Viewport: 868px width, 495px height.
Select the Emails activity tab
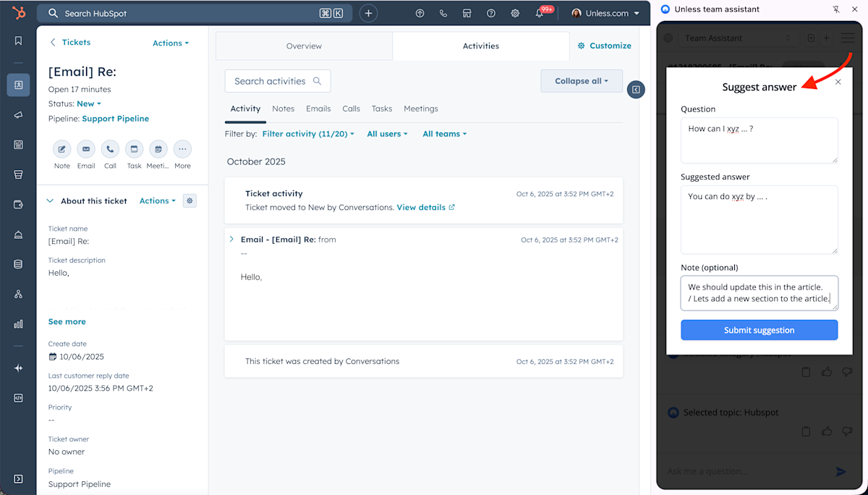coord(318,109)
